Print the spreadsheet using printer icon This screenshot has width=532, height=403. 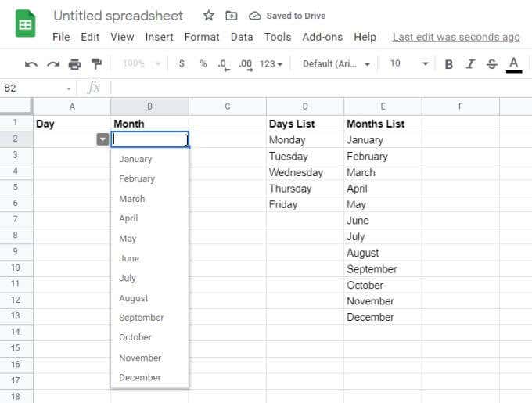click(x=74, y=64)
